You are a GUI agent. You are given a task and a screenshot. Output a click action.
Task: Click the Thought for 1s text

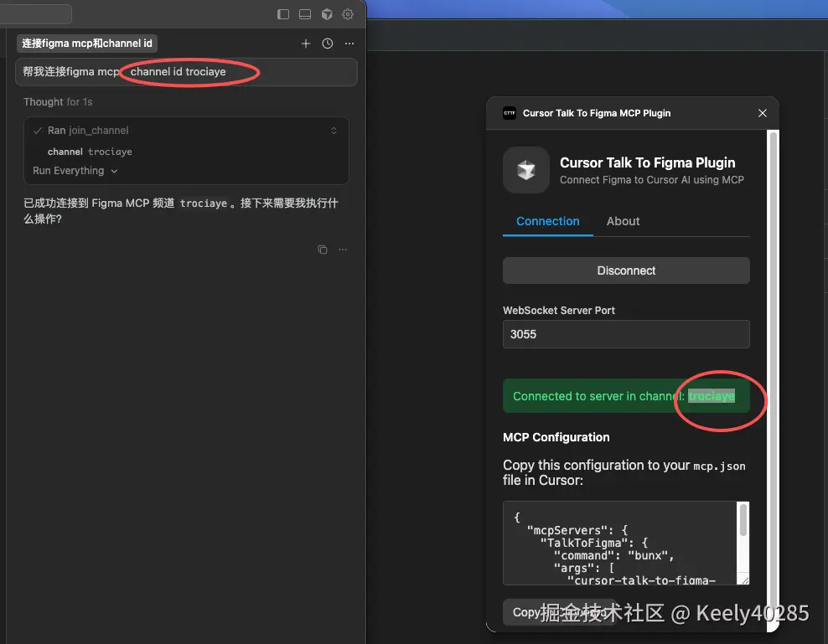click(58, 102)
